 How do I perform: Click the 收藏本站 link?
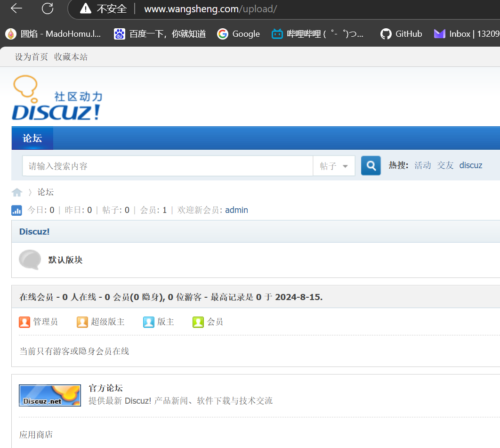coord(71,57)
